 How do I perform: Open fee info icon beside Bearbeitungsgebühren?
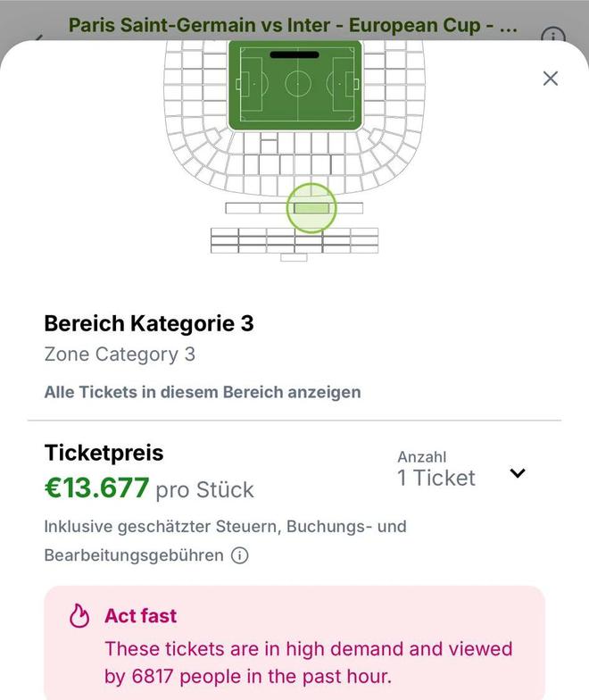(239, 555)
